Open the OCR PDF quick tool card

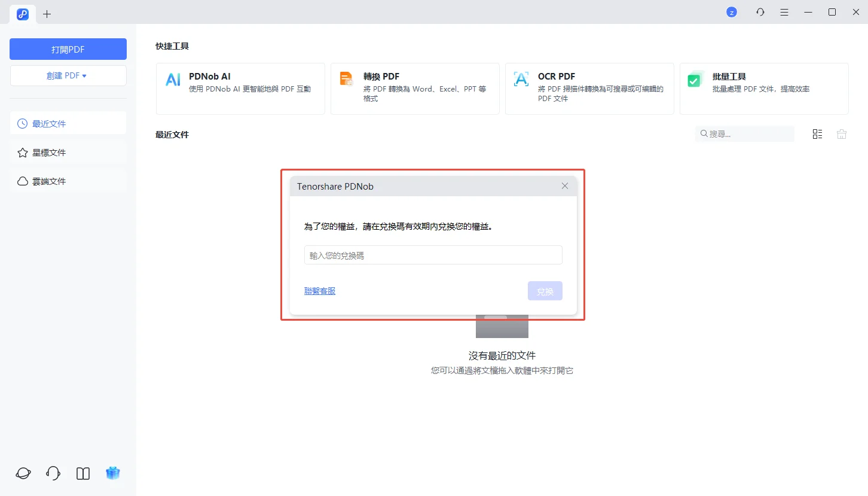tap(589, 89)
